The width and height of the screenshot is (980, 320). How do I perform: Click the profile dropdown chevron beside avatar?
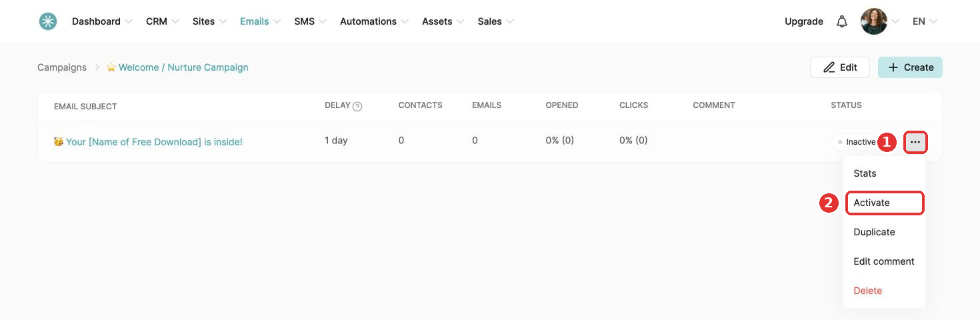point(896,21)
